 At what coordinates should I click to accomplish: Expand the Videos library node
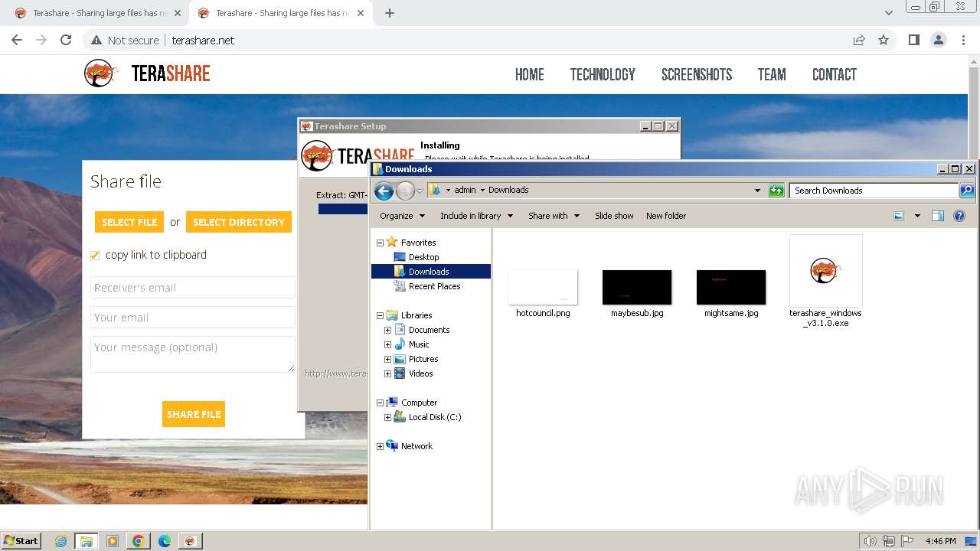point(387,373)
